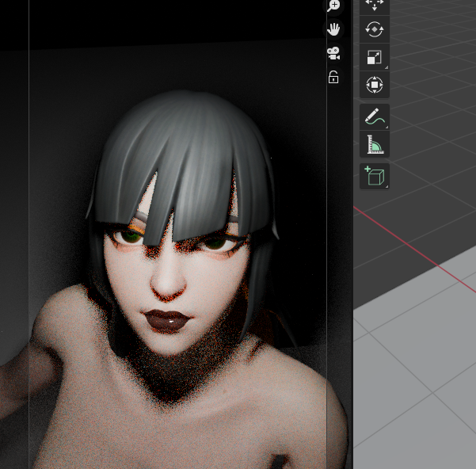Select the Transform tool

[375, 85]
